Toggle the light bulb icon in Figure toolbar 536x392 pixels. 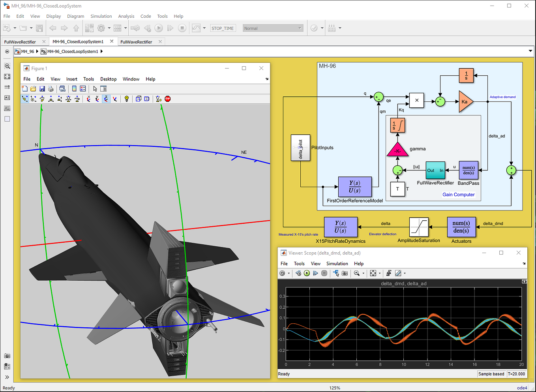127,99
